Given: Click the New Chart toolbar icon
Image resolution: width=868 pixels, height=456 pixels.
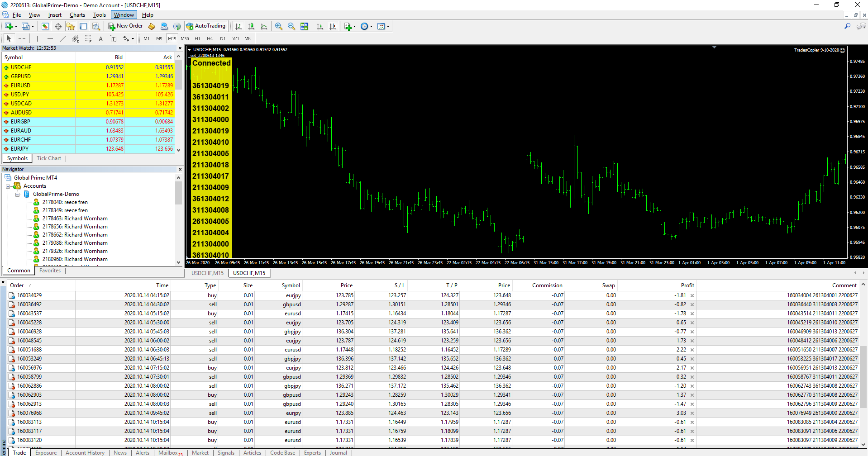Looking at the screenshot, I should tap(9, 26).
